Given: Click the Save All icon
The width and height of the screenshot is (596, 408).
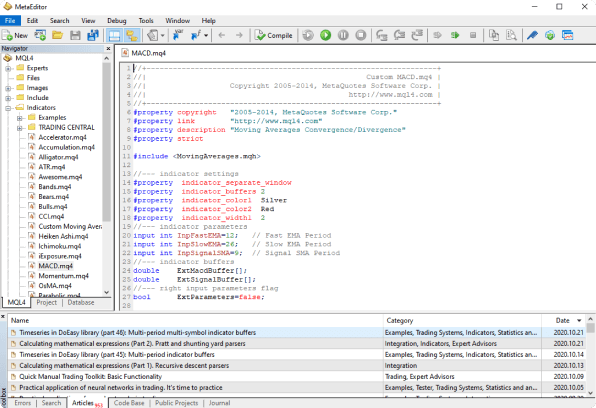Looking at the screenshot, I should (x=93, y=35).
